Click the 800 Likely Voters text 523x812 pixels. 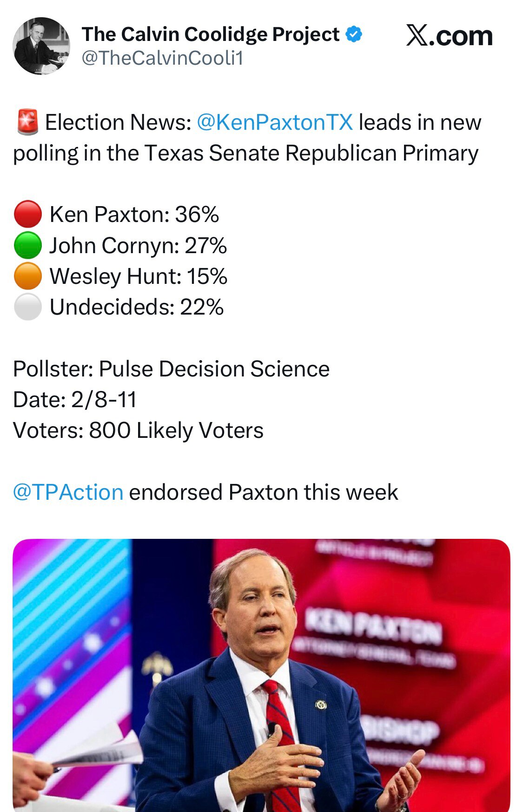139,429
